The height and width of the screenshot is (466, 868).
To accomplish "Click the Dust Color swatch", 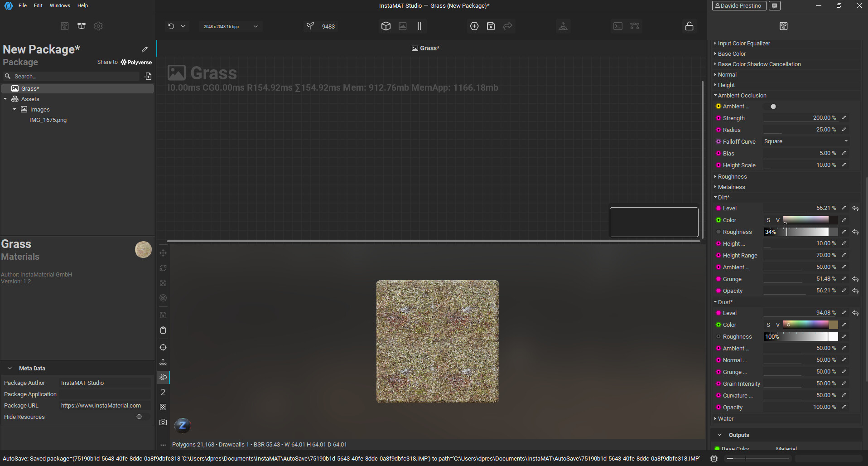I will [833, 325].
